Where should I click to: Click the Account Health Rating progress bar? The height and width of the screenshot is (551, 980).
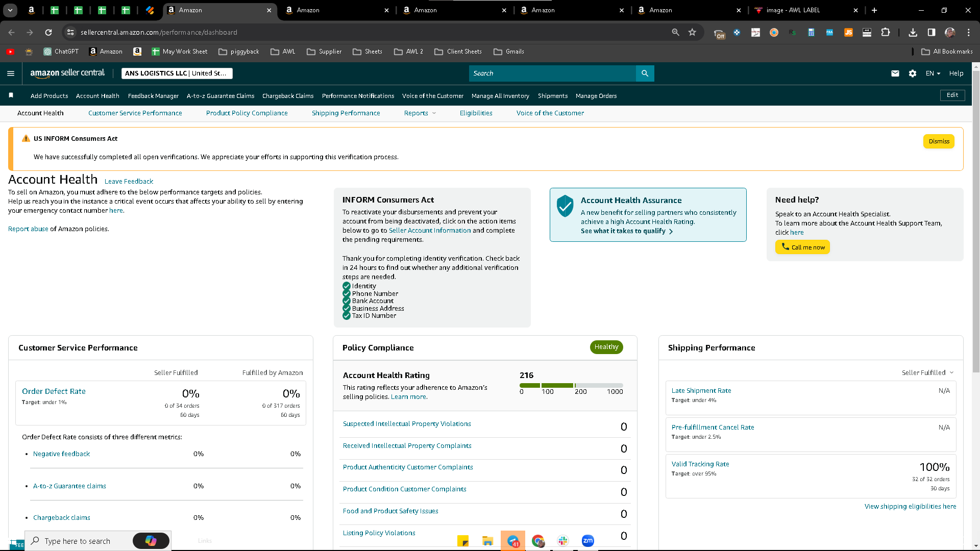pos(571,385)
